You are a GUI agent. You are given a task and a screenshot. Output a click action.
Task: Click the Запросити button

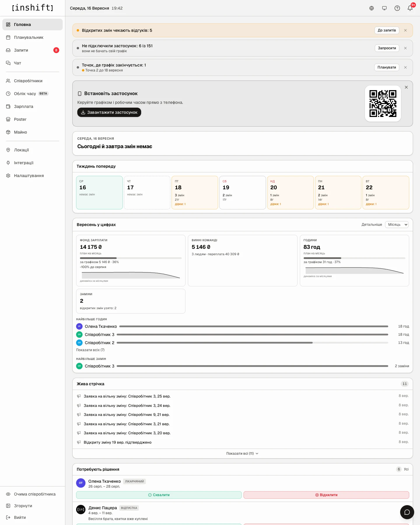387,48
